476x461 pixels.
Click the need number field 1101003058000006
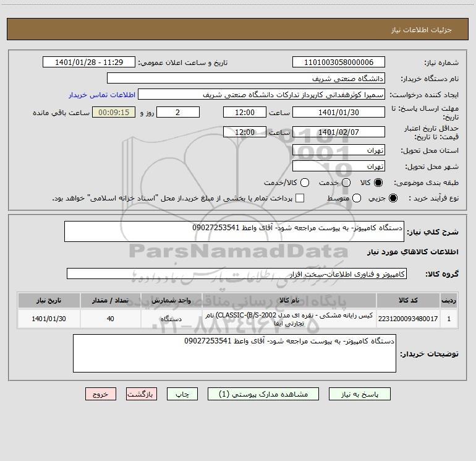tap(339, 62)
